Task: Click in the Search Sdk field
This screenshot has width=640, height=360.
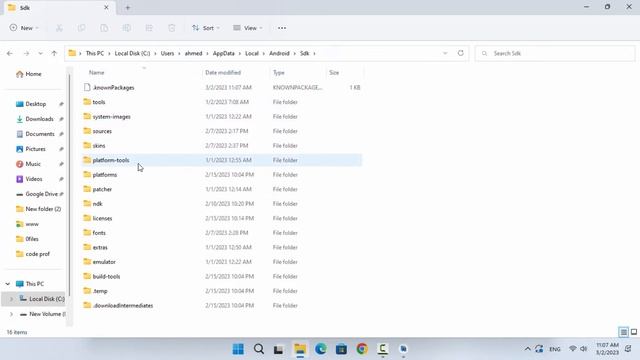Action: (555, 53)
